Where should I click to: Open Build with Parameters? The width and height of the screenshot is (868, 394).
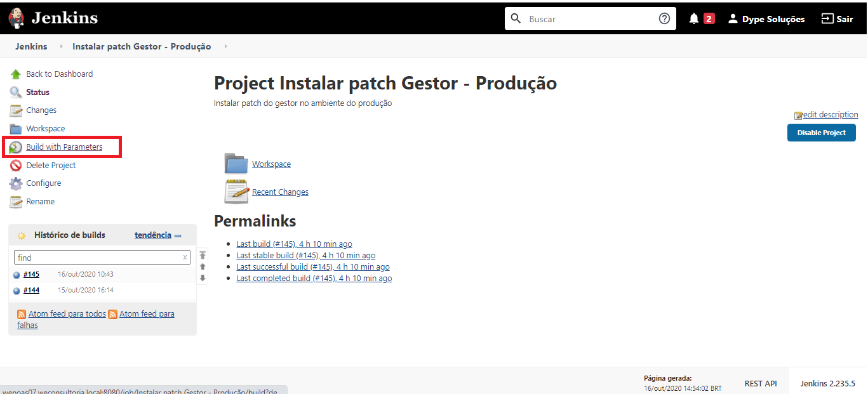point(64,147)
